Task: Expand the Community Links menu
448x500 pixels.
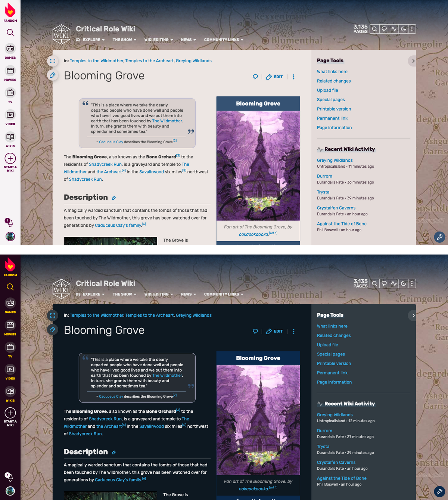Action: tap(223, 40)
